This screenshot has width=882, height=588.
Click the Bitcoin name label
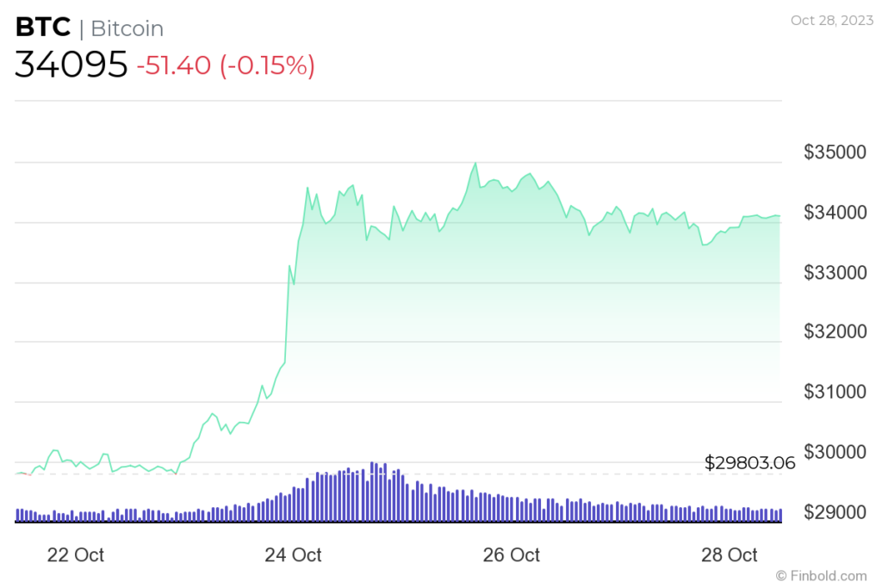(x=127, y=28)
